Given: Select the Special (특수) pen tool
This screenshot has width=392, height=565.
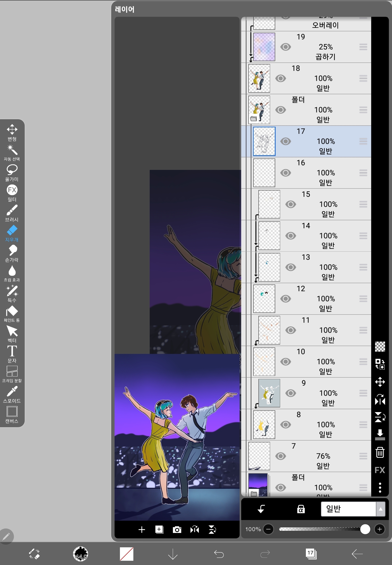Looking at the screenshot, I should pos(12,294).
